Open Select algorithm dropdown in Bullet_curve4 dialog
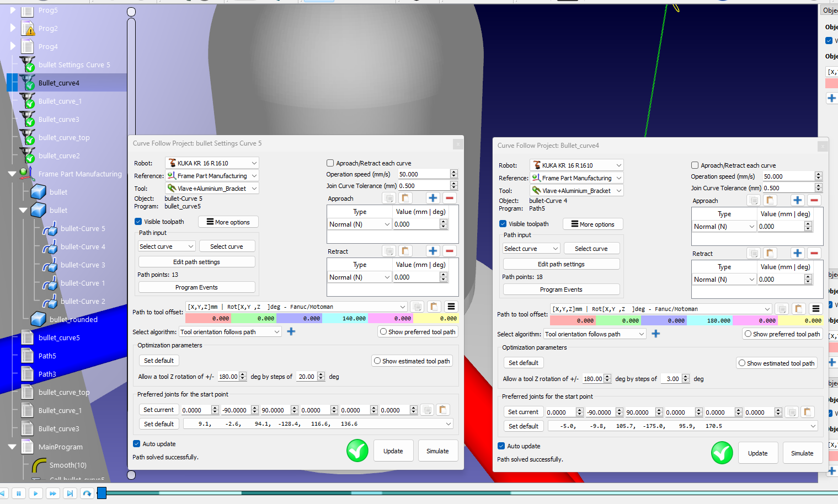 (594, 334)
